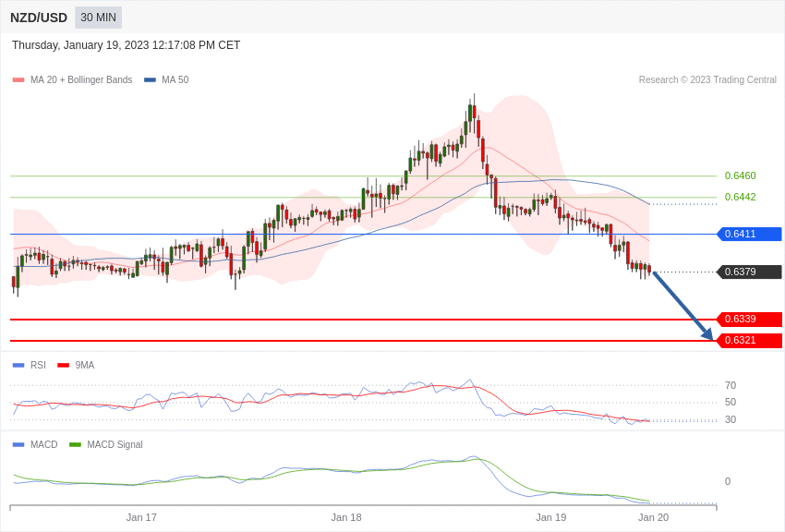Click the black 0.6379 current price tag
The width and height of the screenshot is (785, 532).
[750, 272]
